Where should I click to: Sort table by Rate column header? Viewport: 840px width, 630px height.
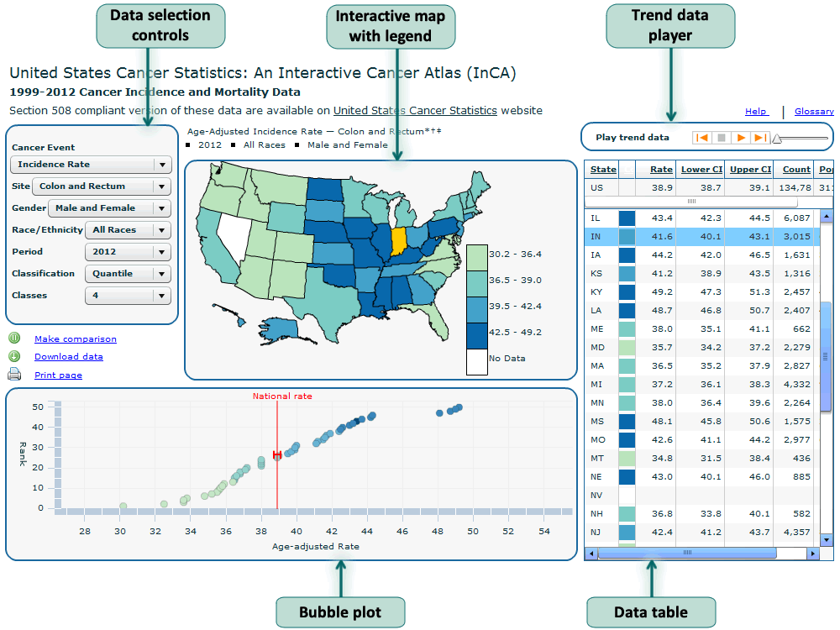click(x=661, y=170)
